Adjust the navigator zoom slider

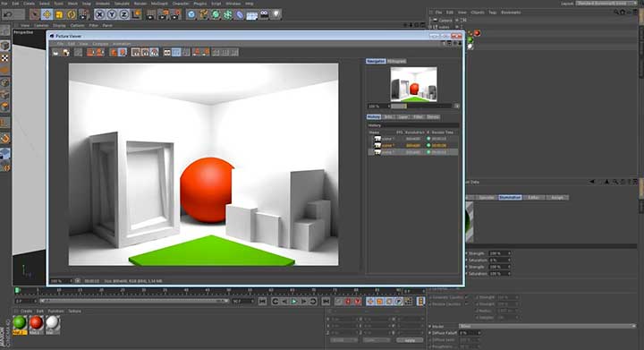coord(420,106)
